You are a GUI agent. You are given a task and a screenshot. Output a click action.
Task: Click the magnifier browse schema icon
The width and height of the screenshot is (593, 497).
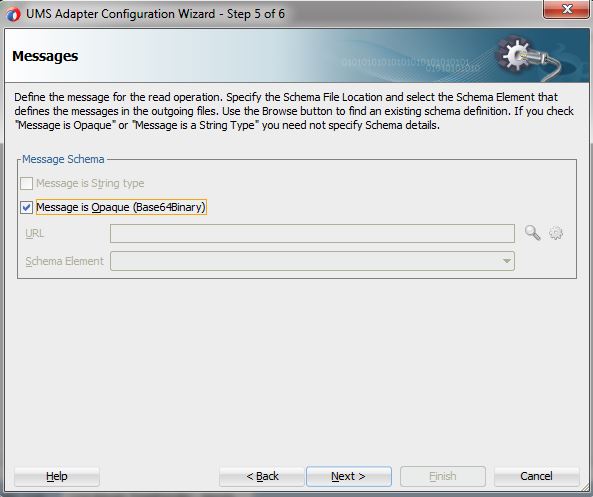[x=532, y=233]
